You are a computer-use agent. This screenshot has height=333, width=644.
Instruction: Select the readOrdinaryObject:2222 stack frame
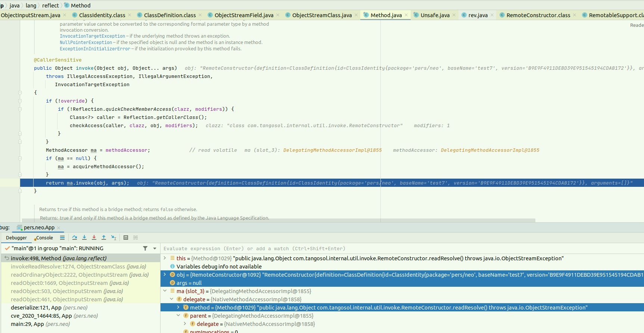tap(80, 274)
